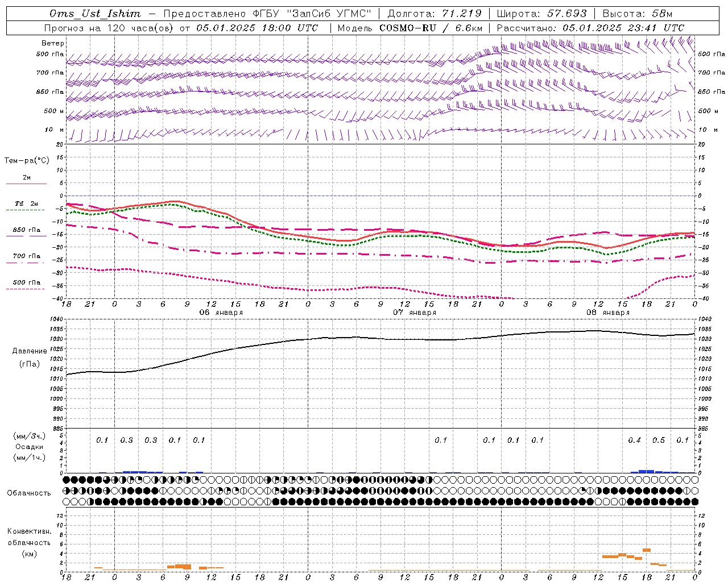Click the date label 07 января
The width and height of the screenshot is (728, 582).
tap(415, 313)
